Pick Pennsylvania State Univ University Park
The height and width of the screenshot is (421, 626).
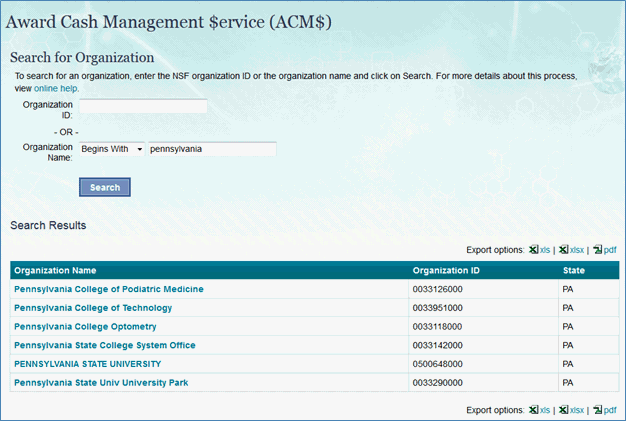point(101,383)
